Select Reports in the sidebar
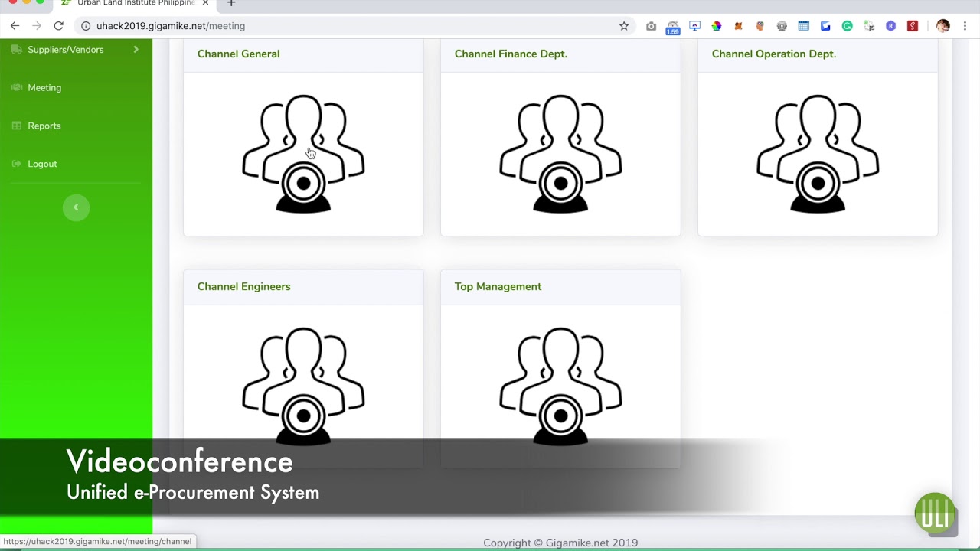The image size is (980, 551). [x=44, y=126]
